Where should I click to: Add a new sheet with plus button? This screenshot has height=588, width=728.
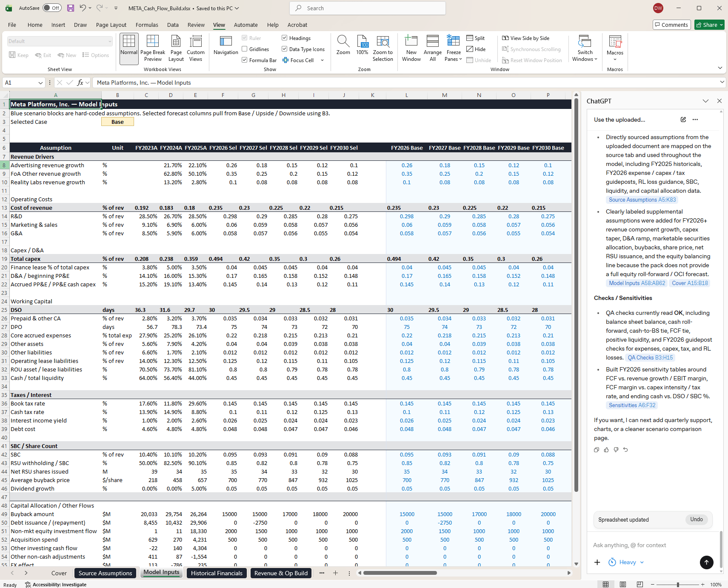tap(335, 573)
